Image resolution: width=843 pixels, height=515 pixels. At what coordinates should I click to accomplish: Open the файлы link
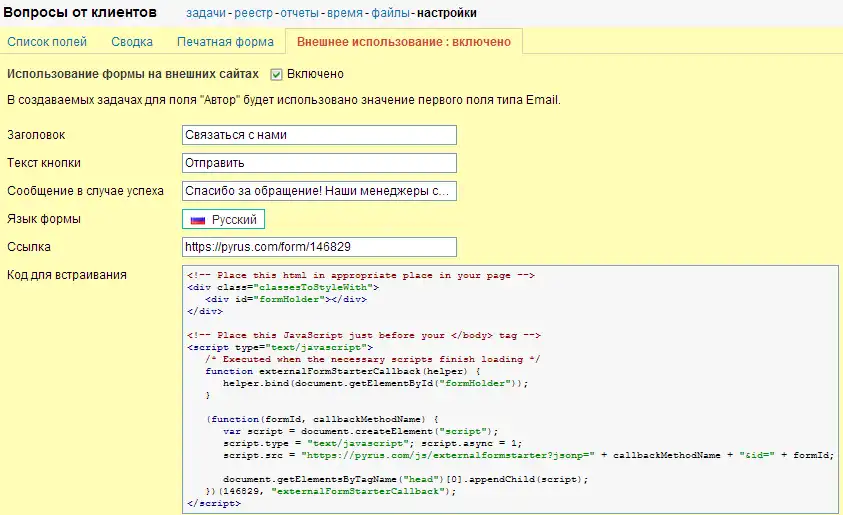coord(390,13)
